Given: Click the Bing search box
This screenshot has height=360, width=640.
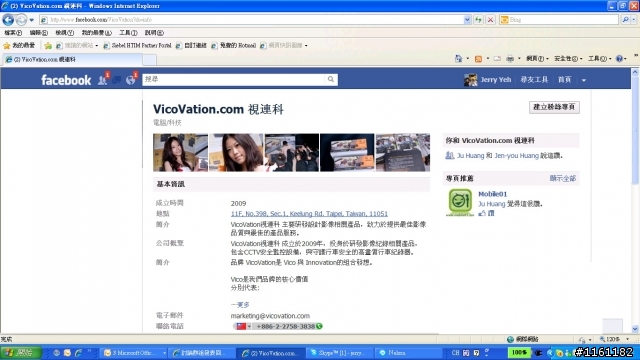Looking at the screenshot, I should pos(559,20).
